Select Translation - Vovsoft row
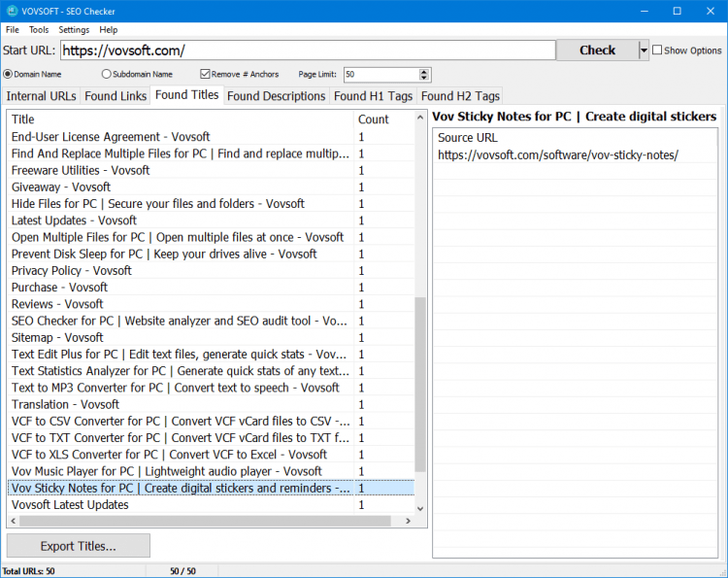This screenshot has width=728, height=578. [x=211, y=405]
